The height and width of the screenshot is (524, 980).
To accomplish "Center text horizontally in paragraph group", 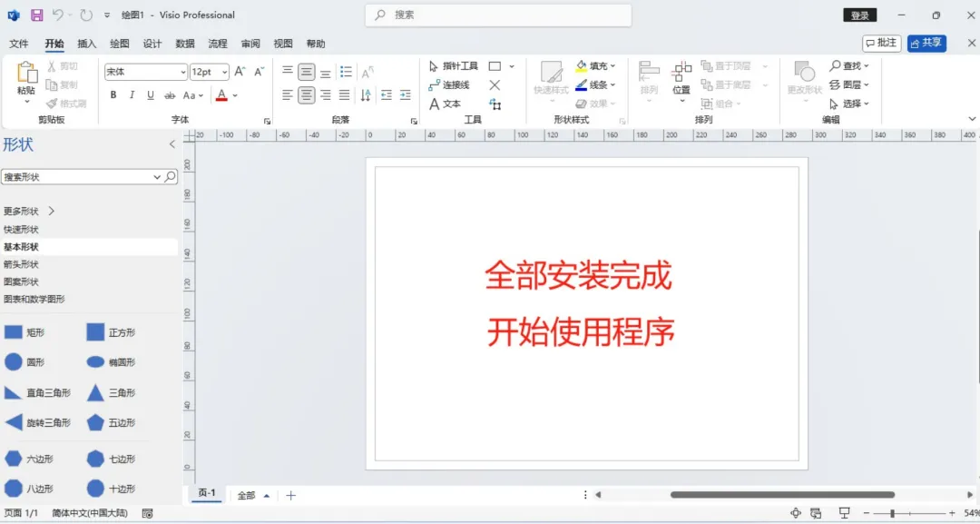I will [x=307, y=95].
